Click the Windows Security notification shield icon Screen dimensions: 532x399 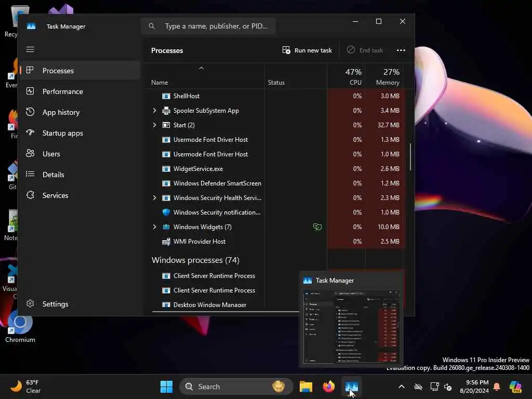pyautogui.click(x=166, y=212)
